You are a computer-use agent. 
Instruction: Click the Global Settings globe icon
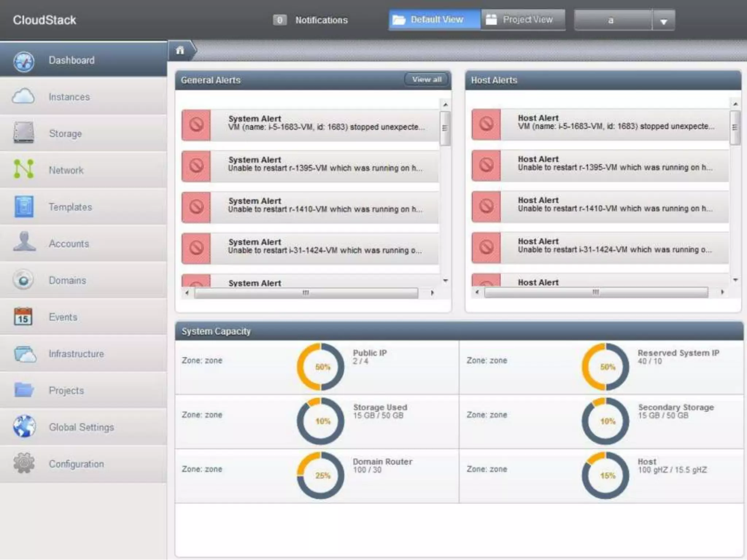[x=24, y=426]
